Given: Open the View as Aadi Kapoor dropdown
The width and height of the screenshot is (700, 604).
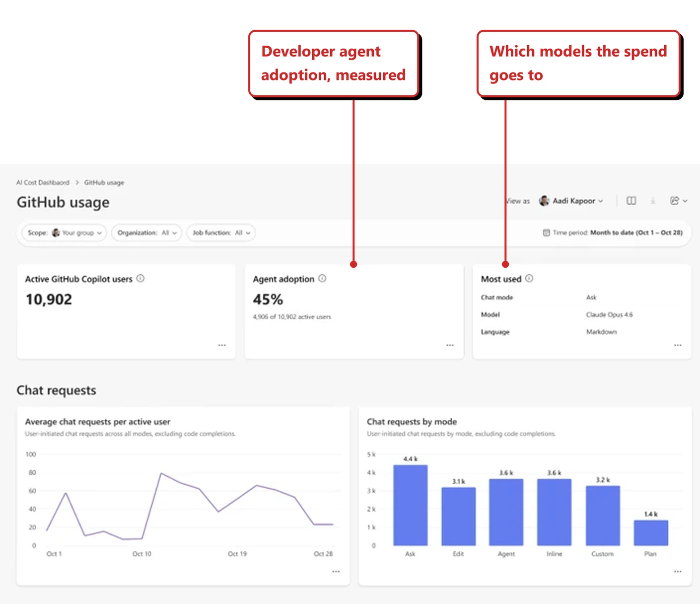Looking at the screenshot, I should pyautogui.click(x=571, y=201).
